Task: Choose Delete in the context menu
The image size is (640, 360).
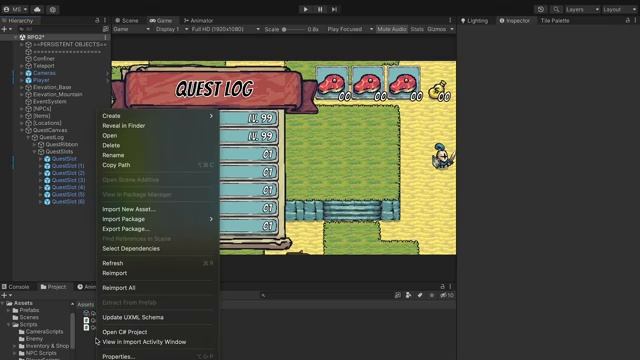Action: tap(158, 145)
